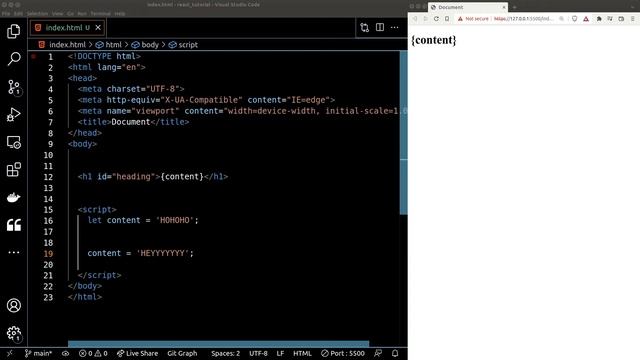The height and width of the screenshot is (360, 640).
Task: Open editor More Actions menu
Action: [x=394, y=27]
